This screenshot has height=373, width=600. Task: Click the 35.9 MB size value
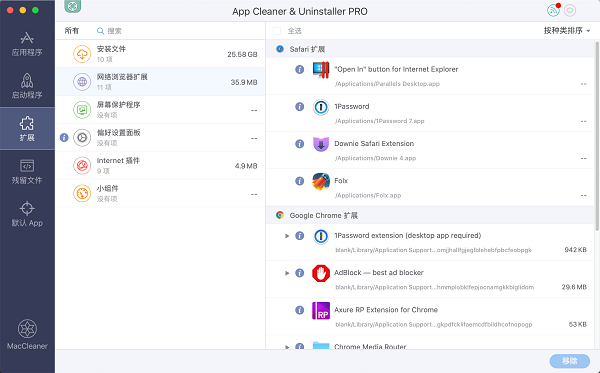click(x=244, y=82)
